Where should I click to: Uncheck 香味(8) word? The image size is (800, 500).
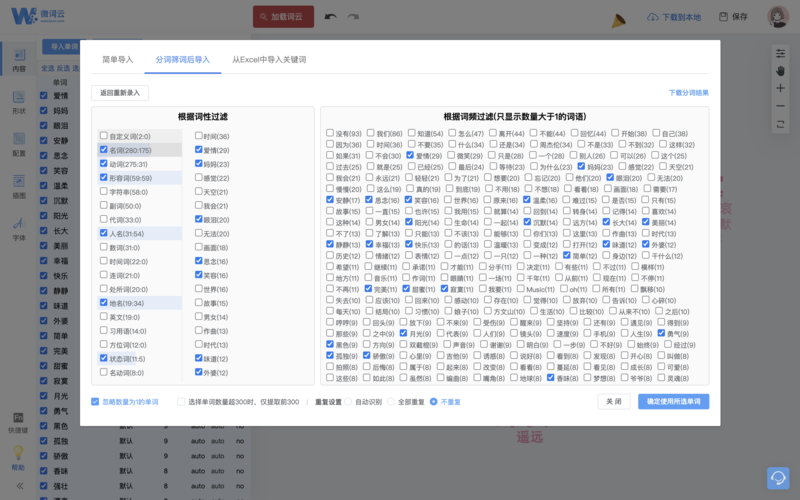point(550,378)
